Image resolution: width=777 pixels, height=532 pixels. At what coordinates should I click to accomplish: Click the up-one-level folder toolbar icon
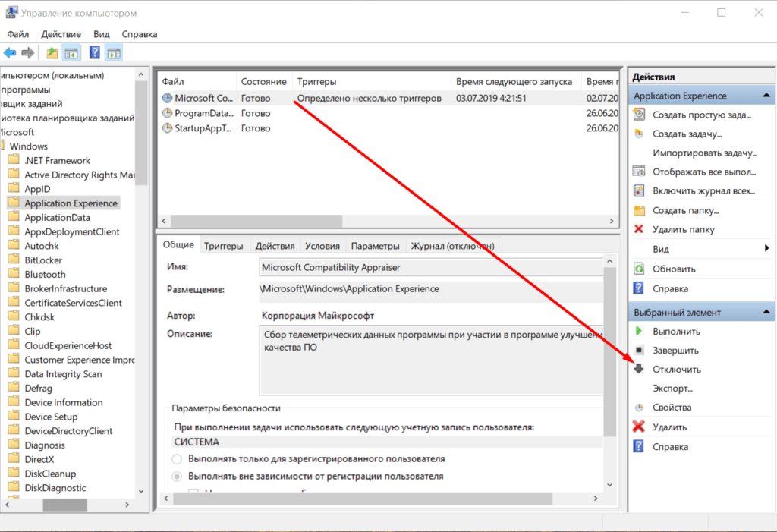pos(52,52)
